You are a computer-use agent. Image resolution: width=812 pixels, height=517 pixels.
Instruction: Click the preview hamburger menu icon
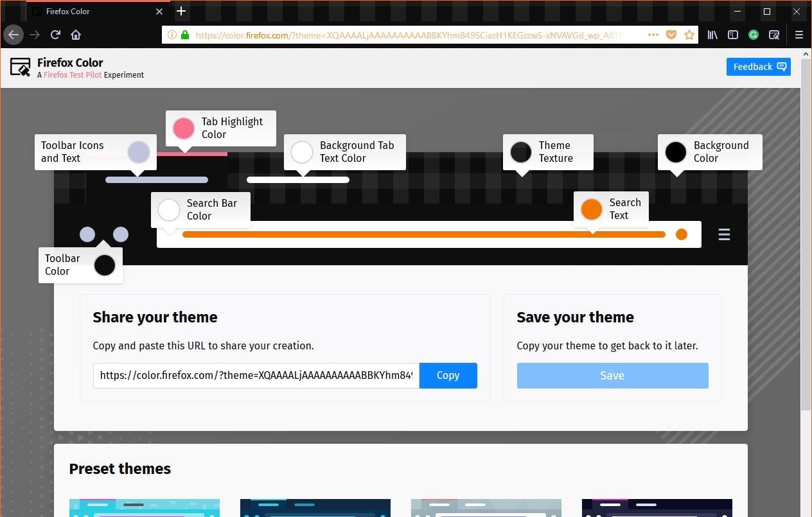point(724,234)
